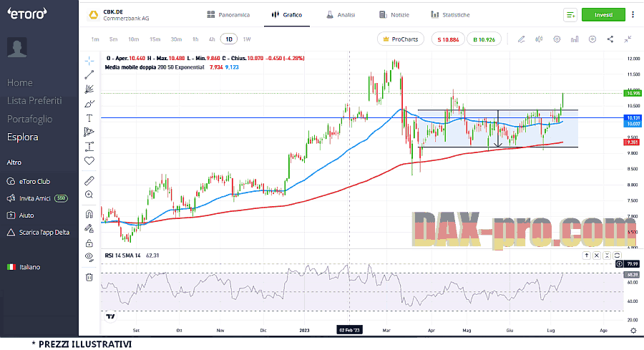Select the 1m timeframe
This screenshot has width=644, height=350.
[x=95, y=39]
